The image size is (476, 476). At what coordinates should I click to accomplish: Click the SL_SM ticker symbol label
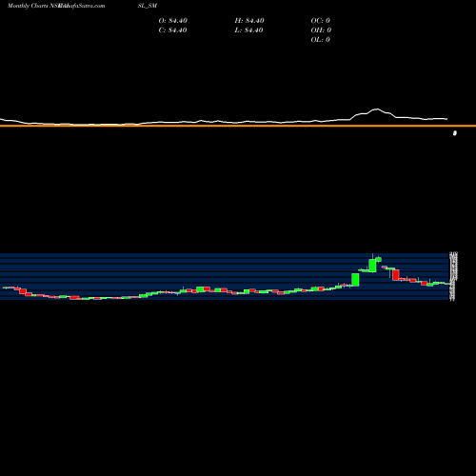pyautogui.click(x=148, y=6)
